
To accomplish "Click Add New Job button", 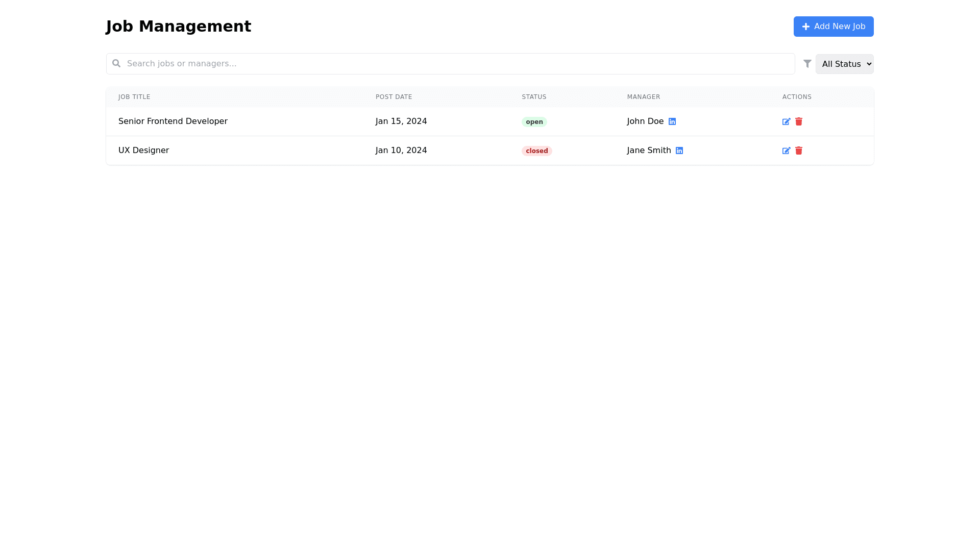I will (x=834, y=27).
